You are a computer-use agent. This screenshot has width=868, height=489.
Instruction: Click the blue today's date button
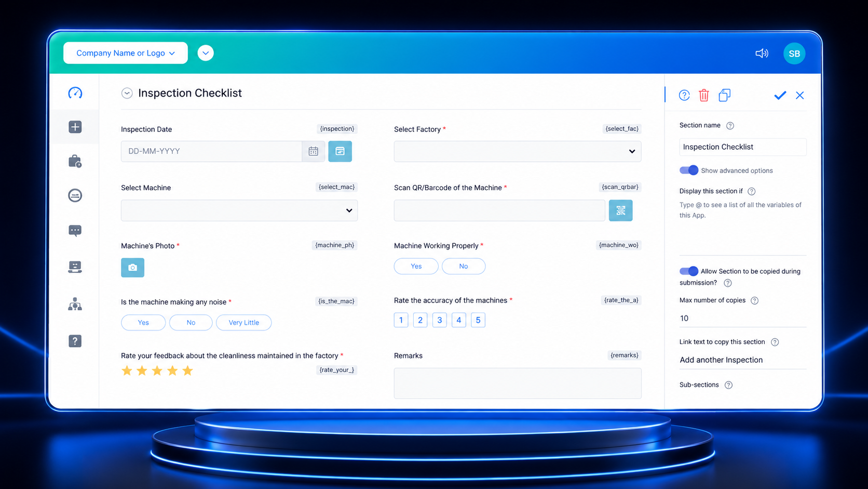click(x=340, y=151)
